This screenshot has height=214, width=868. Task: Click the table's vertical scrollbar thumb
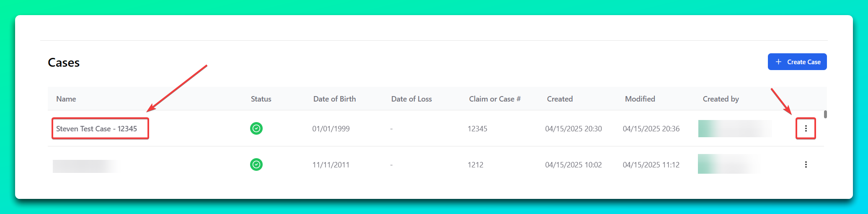click(825, 114)
